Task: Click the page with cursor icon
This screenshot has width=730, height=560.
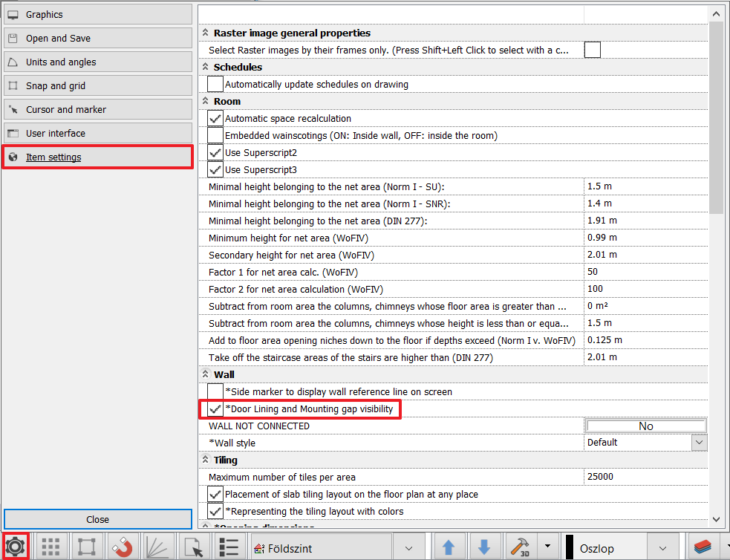Action: point(193,547)
